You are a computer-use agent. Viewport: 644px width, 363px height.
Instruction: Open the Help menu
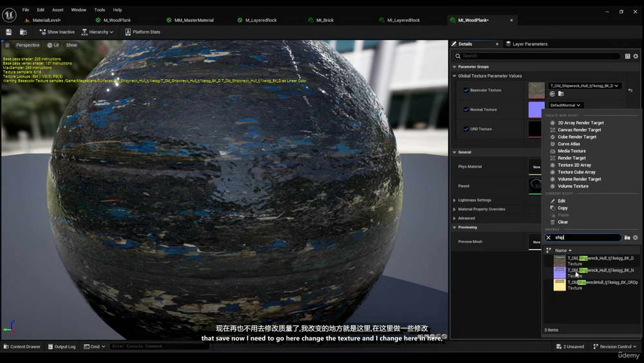(x=117, y=10)
